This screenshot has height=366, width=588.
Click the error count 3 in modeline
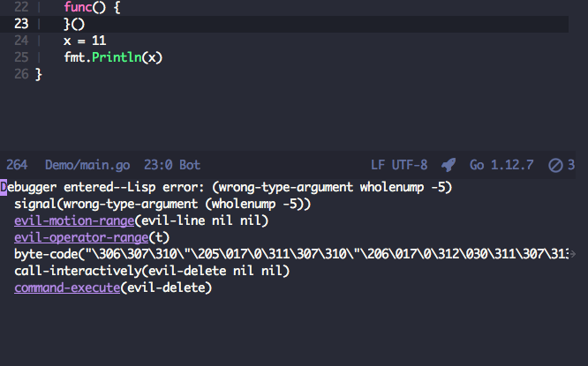[x=571, y=165]
